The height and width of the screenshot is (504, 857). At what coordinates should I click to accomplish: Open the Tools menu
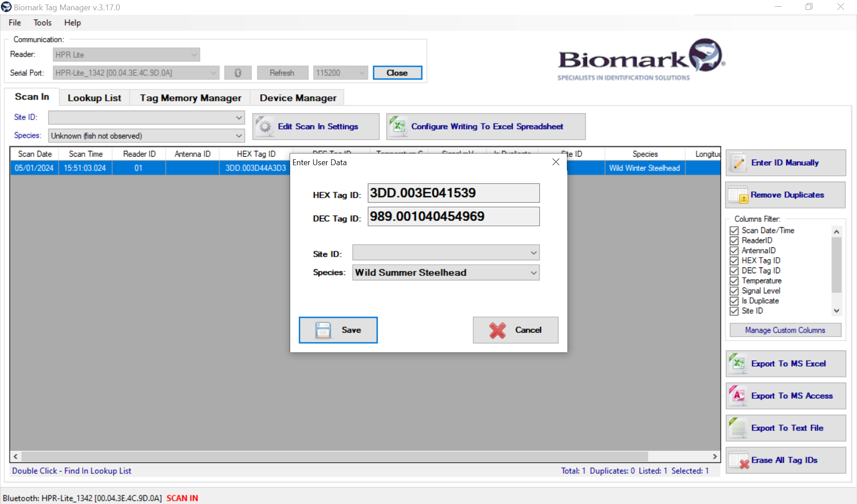click(42, 23)
